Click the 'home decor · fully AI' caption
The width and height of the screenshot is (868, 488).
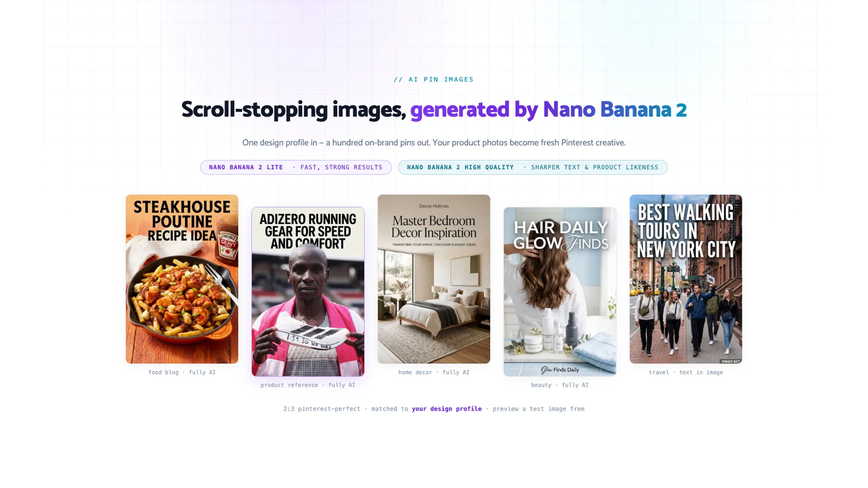coord(434,372)
